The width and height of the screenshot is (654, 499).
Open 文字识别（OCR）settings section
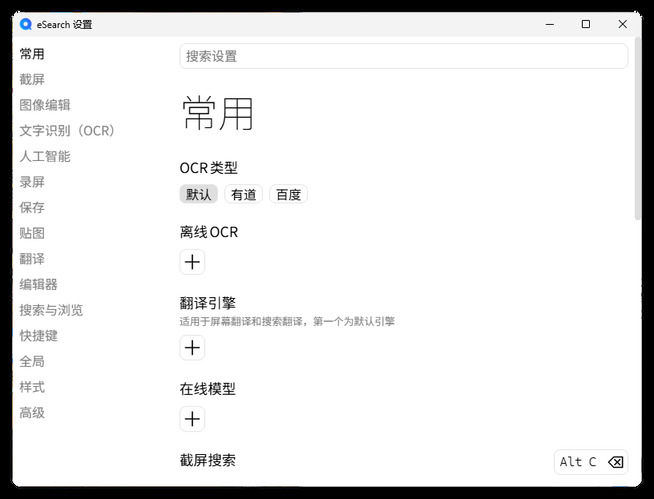point(68,131)
